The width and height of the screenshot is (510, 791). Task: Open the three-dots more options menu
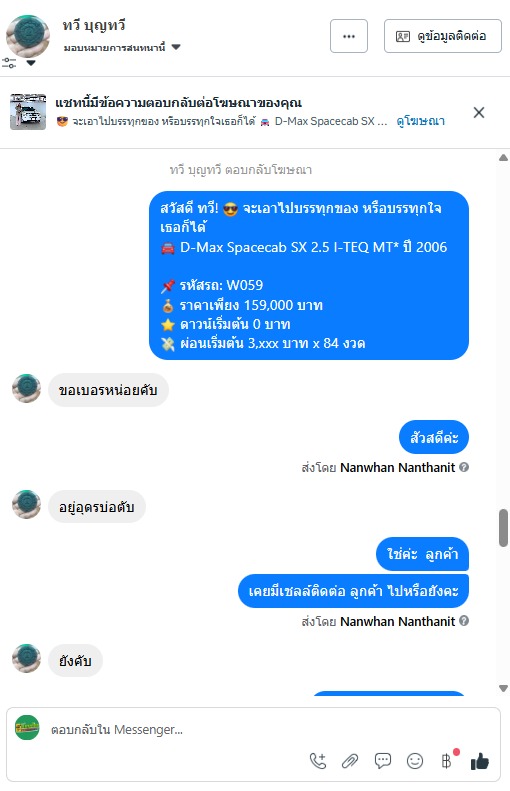pos(349,36)
